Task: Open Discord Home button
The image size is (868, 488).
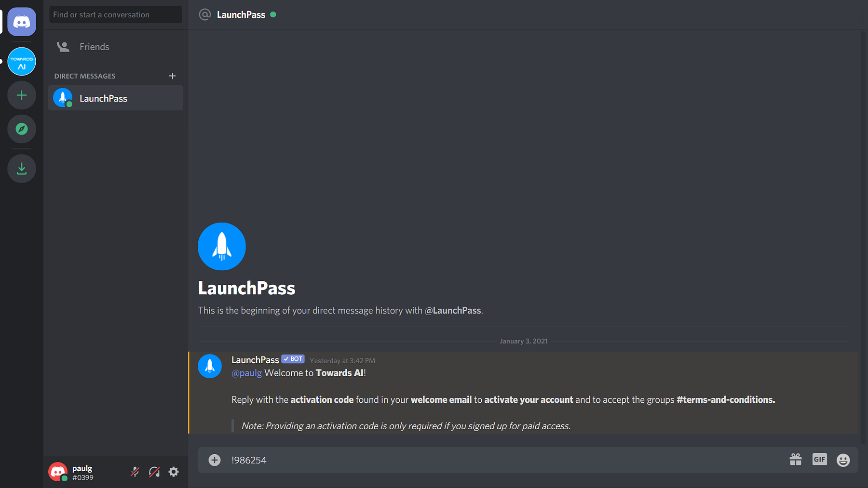Action: [22, 22]
